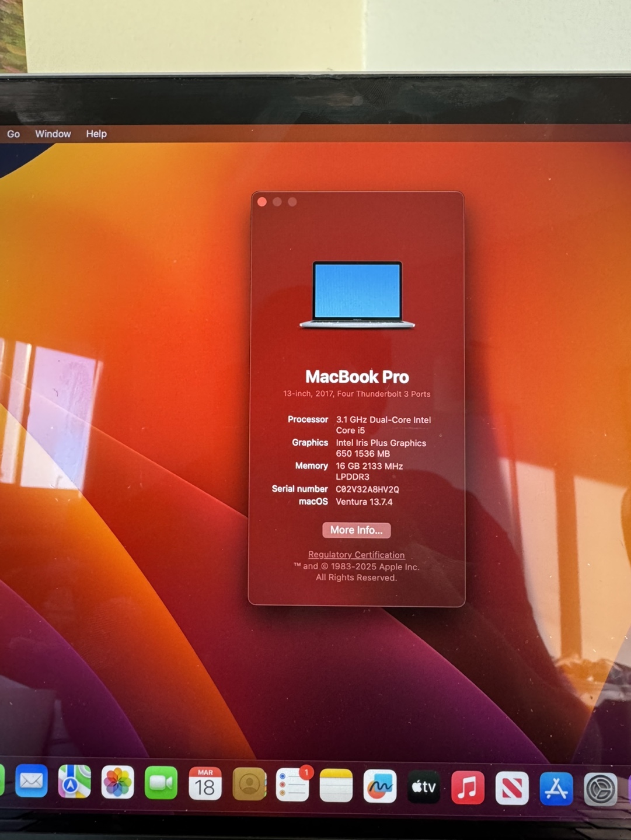
Task: Click the processor value "3.1 GHz Dual-Core Intel Core i5"
Action: pyautogui.click(x=384, y=425)
